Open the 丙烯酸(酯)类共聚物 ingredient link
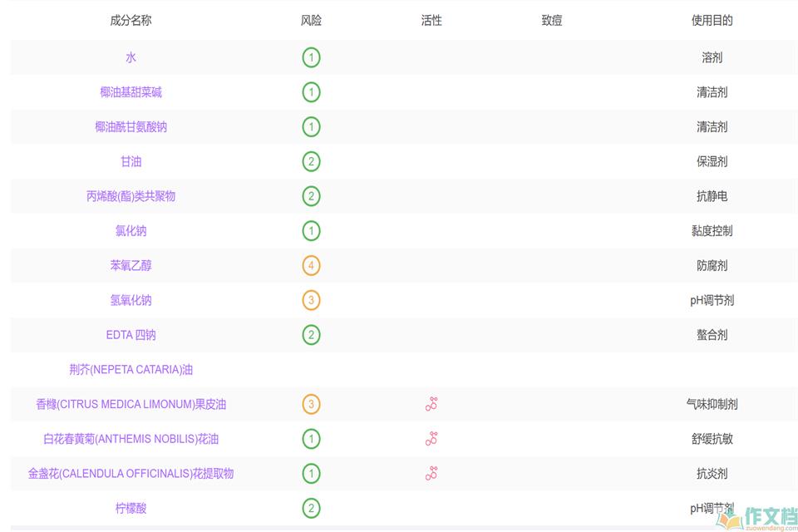This screenshot has width=798, height=532. (131, 196)
